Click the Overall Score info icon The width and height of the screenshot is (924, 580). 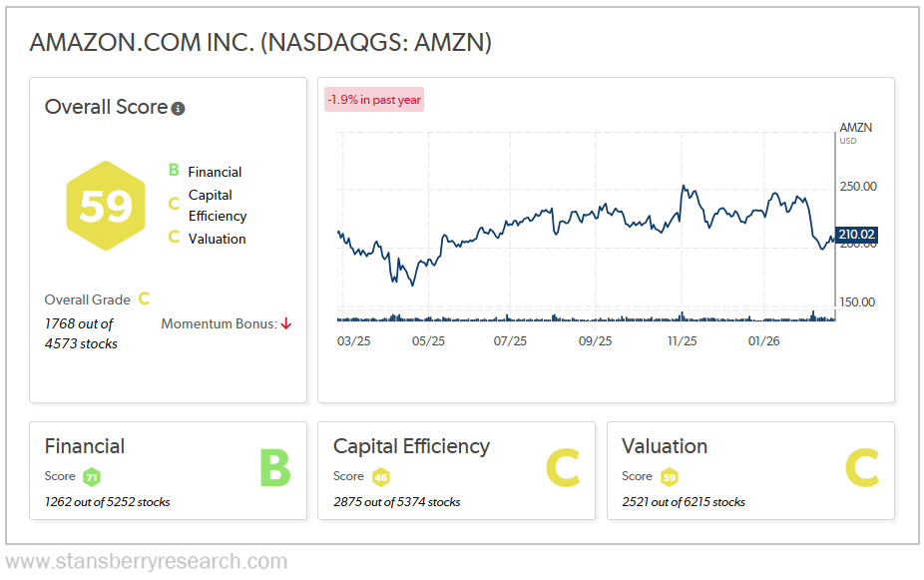[179, 109]
